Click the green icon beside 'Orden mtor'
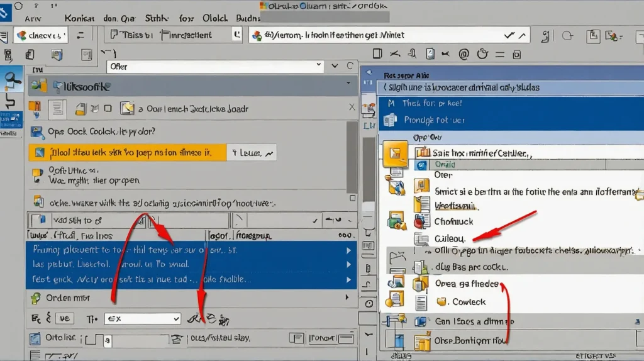Viewport: 644px width, 361px height. pos(36,298)
